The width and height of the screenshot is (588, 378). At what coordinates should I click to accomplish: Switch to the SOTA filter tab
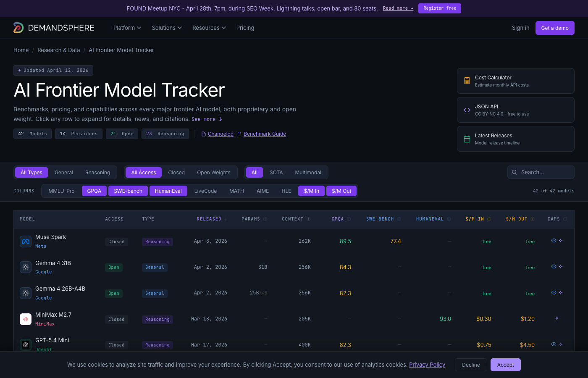[276, 172]
